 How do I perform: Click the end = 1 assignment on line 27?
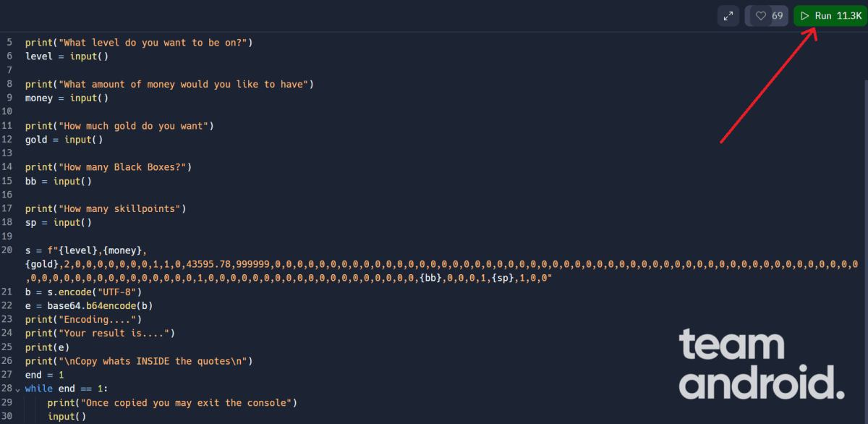[x=43, y=375]
